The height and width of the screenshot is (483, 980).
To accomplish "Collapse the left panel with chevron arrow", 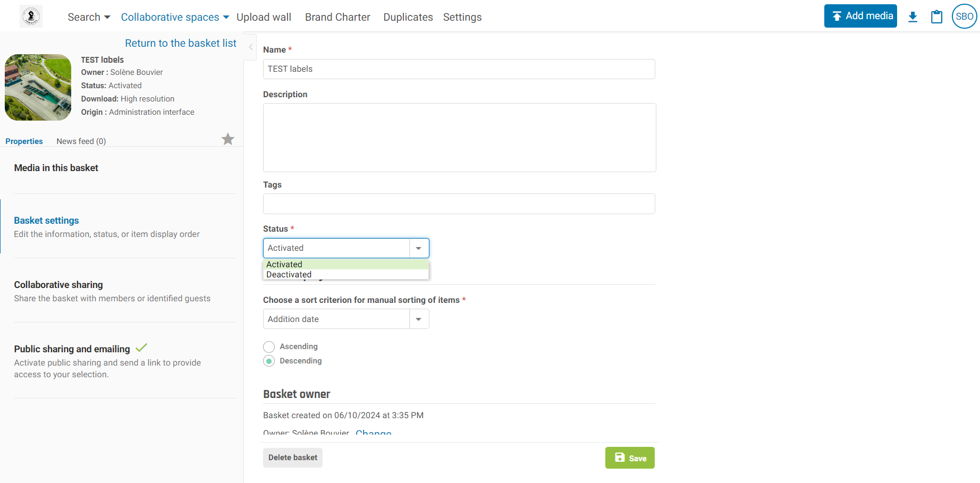I will coord(251,47).
